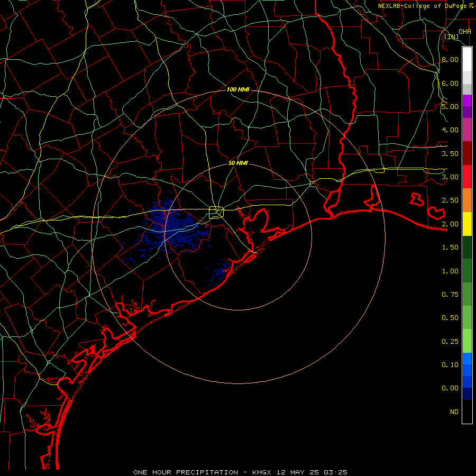Pick the yellow legend swatch near 2.00
This screenshot has height=476, width=476.
467,224
